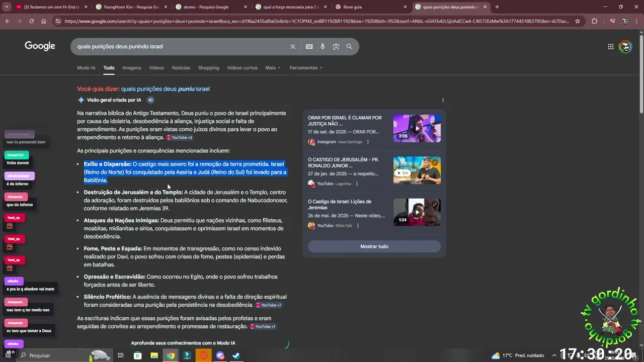The width and height of the screenshot is (644, 362).
Task: Go back to the previous page
Action: [7, 21]
